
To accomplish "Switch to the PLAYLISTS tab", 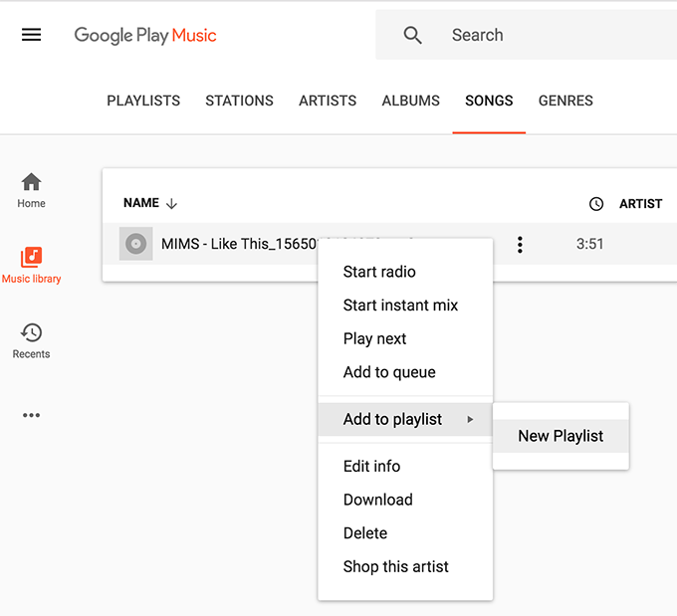I will [143, 101].
